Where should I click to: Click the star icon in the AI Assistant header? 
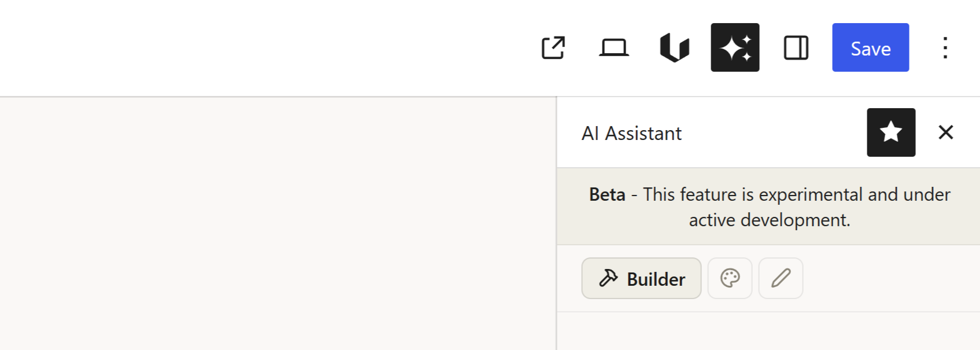point(890,132)
